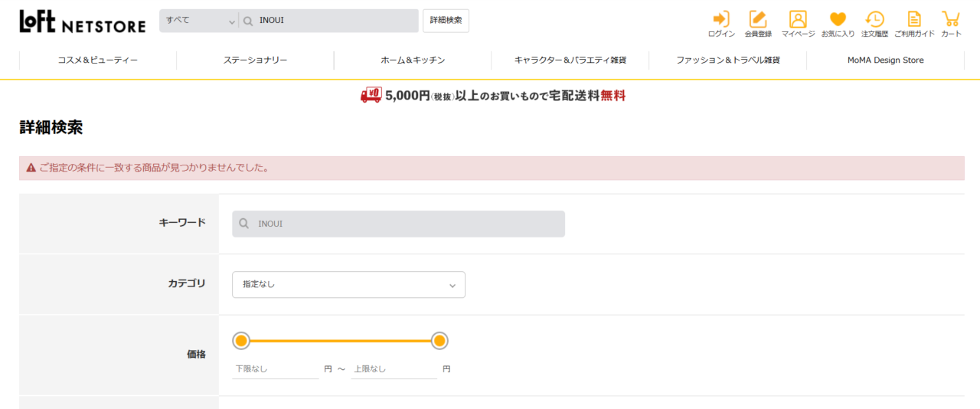Click the warning triangle alert icon
The height and width of the screenshot is (409, 980).
pyautogui.click(x=31, y=168)
